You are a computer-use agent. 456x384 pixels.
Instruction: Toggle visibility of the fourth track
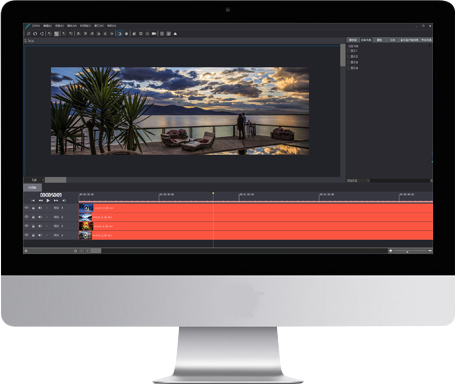pos(26,235)
